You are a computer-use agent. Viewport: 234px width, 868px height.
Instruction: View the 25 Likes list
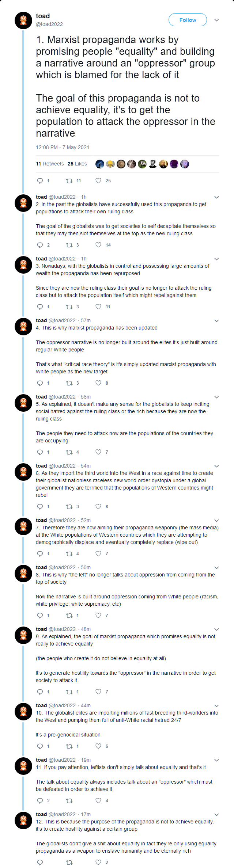click(77, 164)
